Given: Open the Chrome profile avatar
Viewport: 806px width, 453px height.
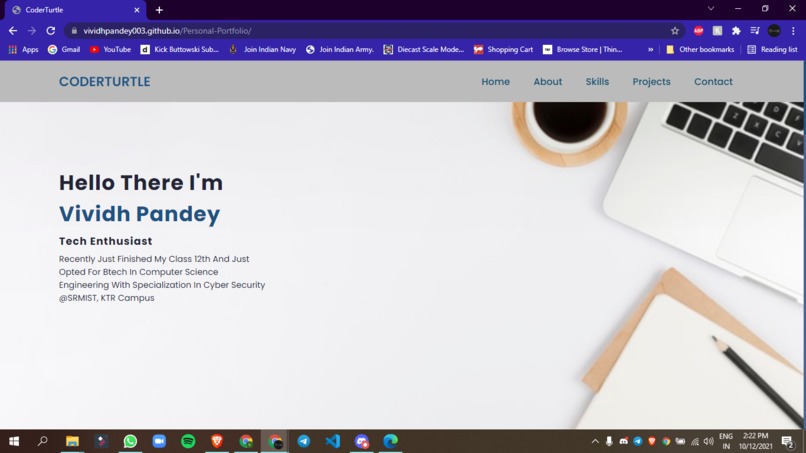Looking at the screenshot, I should pyautogui.click(x=774, y=31).
